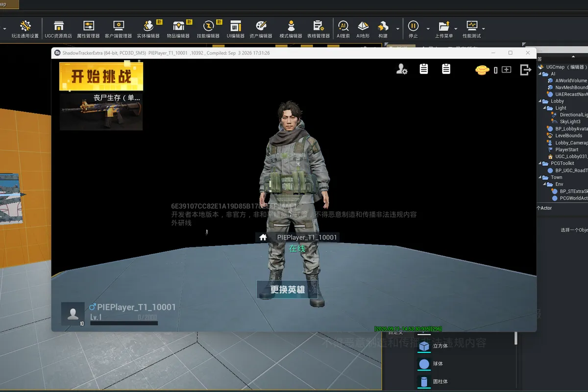Collapse PCGToolkit folder in outliner

(540, 164)
